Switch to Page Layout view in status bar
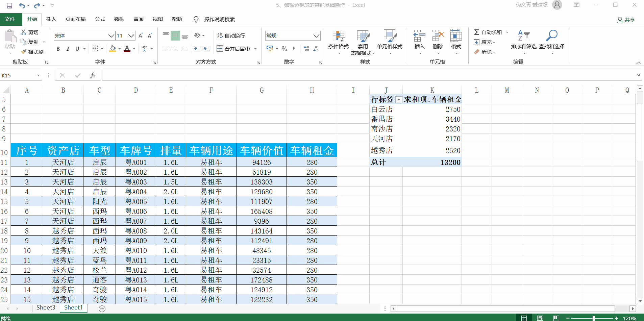644x321 pixels. point(540,318)
